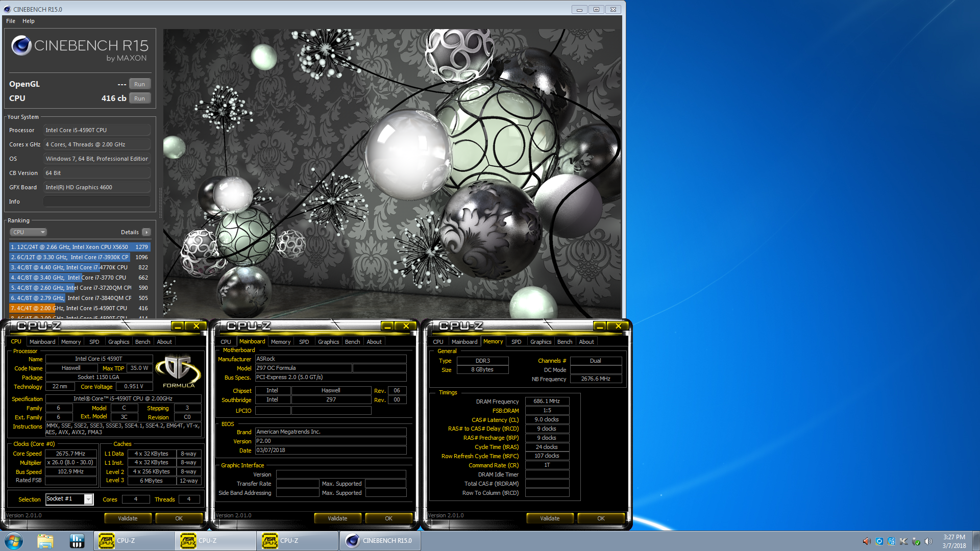The width and height of the screenshot is (980, 551).
Task: Switch to the third CPU-Z taskbar entry
Action: click(x=297, y=541)
